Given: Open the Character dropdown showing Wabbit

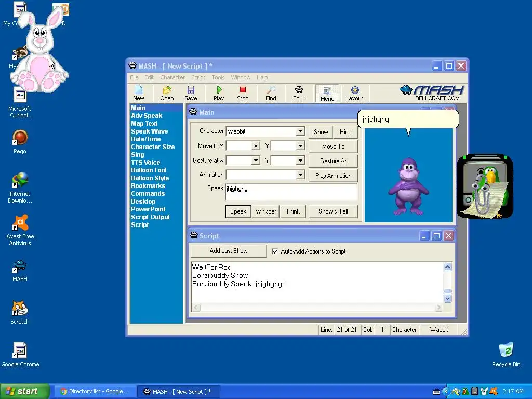Looking at the screenshot, I should click(x=300, y=131).
